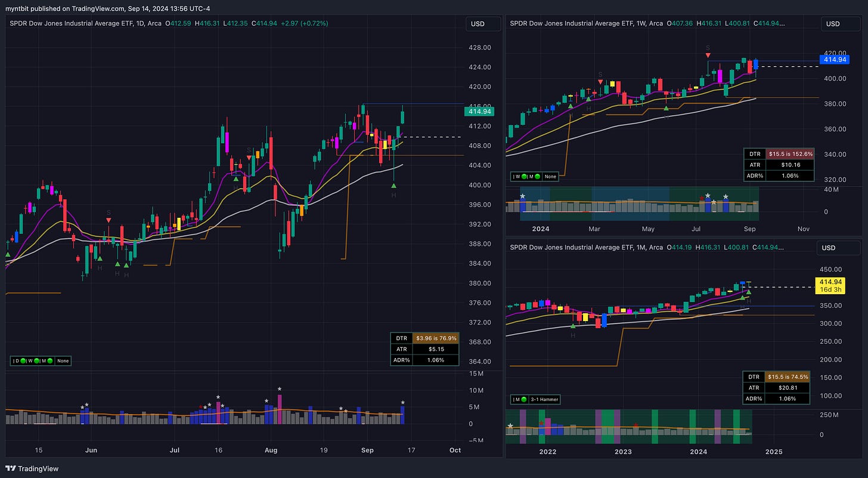Click the ATR value $20.81
Image resolution: width=868 pixels, height=478 pixels.
(x=788, y=388)
